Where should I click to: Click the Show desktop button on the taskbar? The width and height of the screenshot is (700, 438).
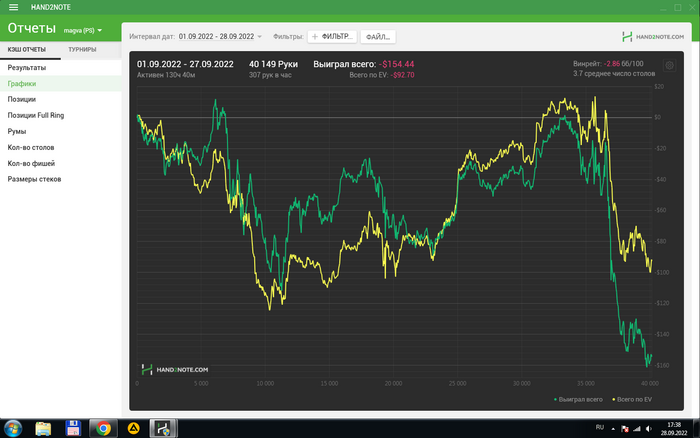(x=696, y=429)
